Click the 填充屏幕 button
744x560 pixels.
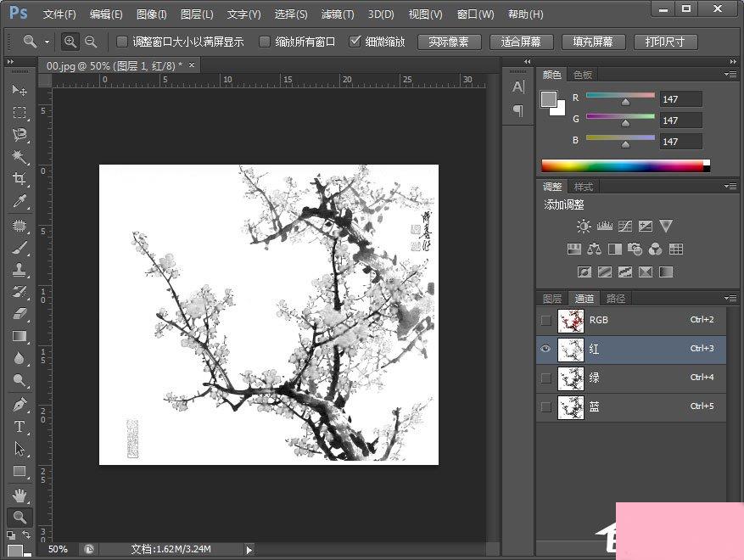pos(593,42)
